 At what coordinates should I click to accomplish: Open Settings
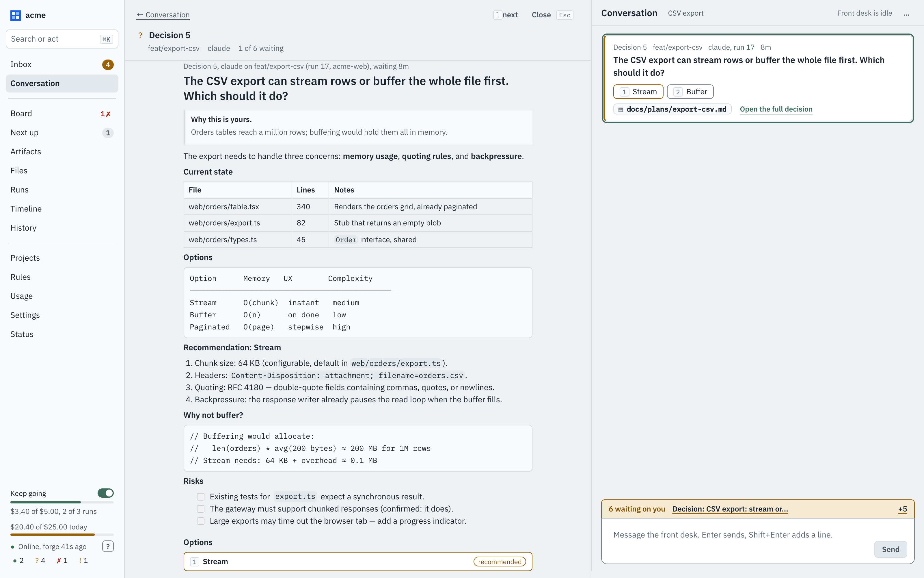tap(62, 315)
